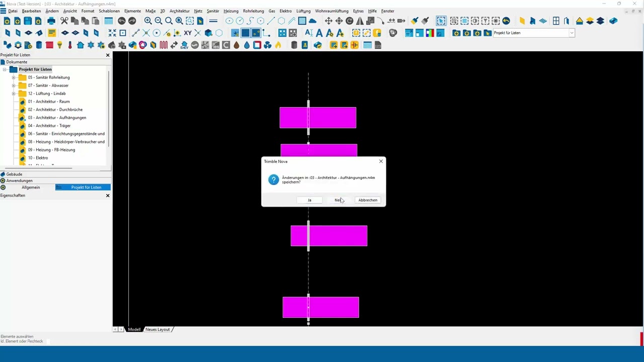This screenshot has width=644, height=362.
Task: Click the thermometer icon
Action: point(70,45)
